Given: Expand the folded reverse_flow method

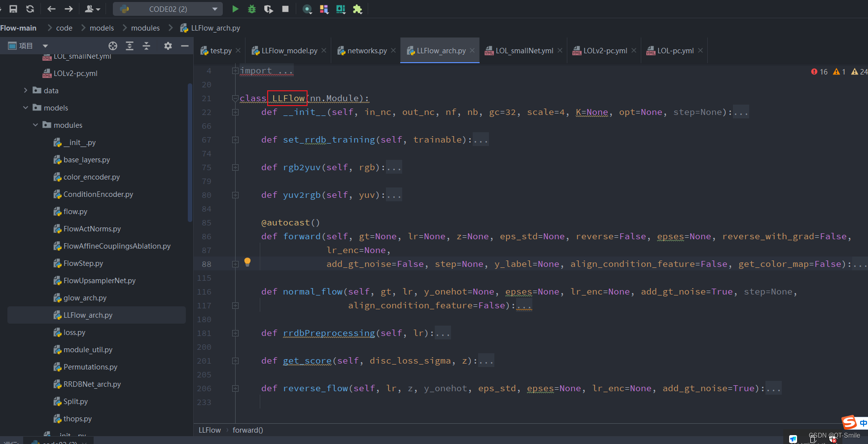Looking at the screenshot, I should (235, 389).
